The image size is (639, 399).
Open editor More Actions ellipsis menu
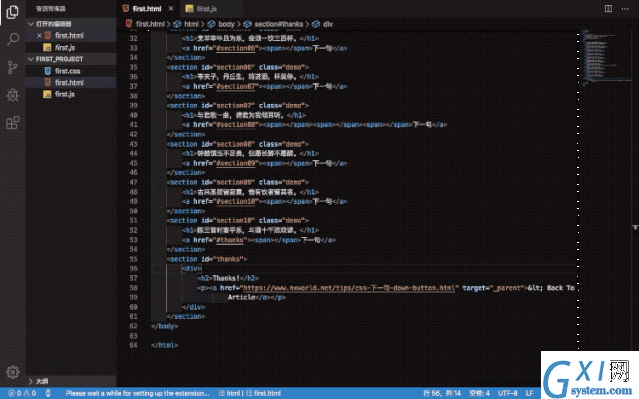click(x=625, y=9)
